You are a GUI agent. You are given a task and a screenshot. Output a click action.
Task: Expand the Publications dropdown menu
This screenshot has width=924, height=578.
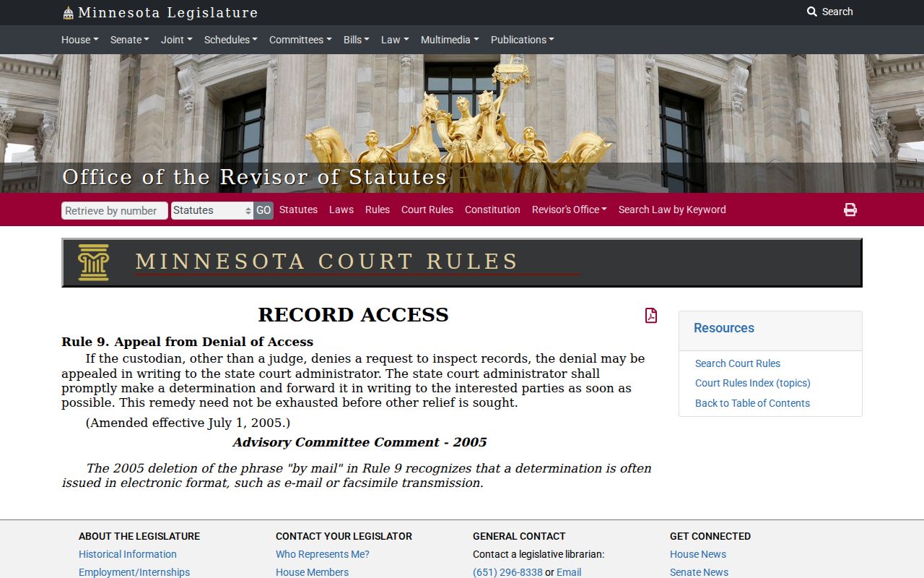pos(523,40)
